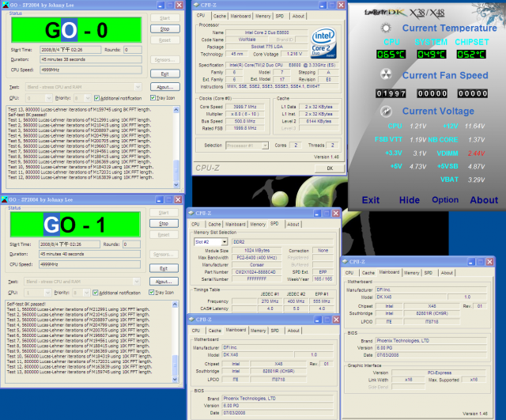Click the VDIMM 2.44V voltage value
The width and height of the screenshot is (506, 420).
pyautogui.click(x=476, y=153)
